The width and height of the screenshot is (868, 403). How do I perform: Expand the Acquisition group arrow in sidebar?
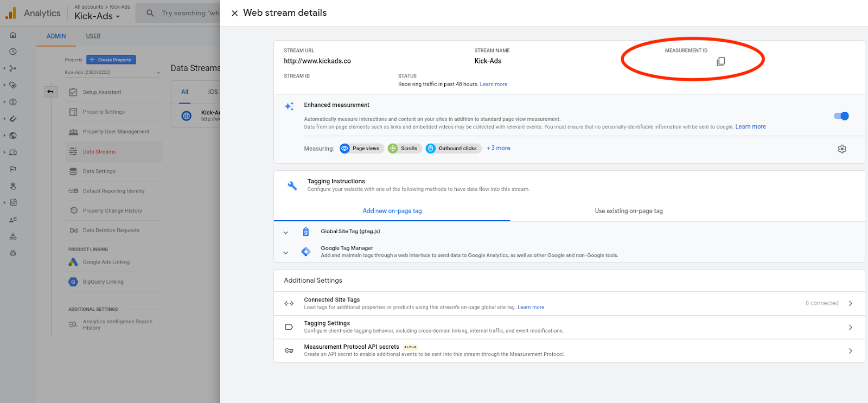(x=4, y=68)
